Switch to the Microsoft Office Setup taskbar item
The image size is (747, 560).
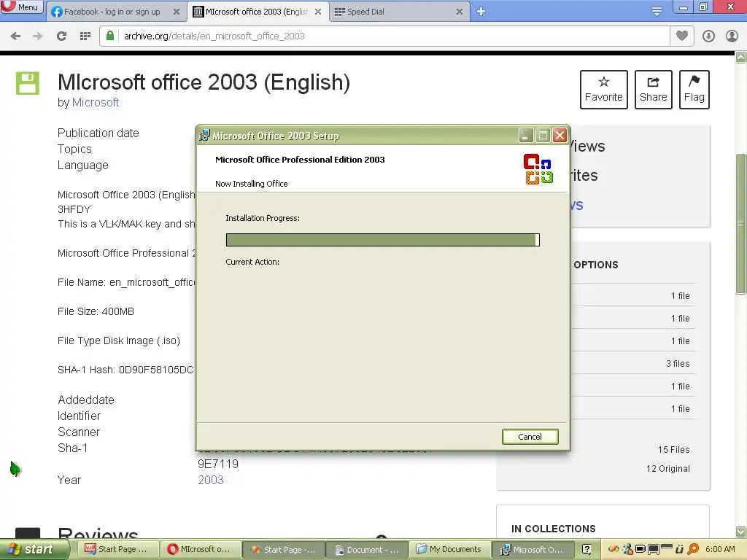pos(532,549)
